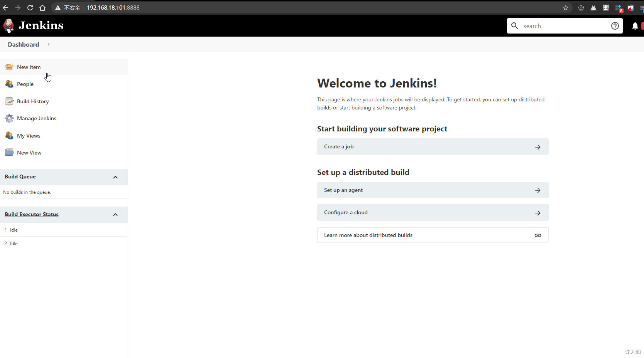Click Set up an agent
The image size is (644, 358).
click(x=433, y=190)
